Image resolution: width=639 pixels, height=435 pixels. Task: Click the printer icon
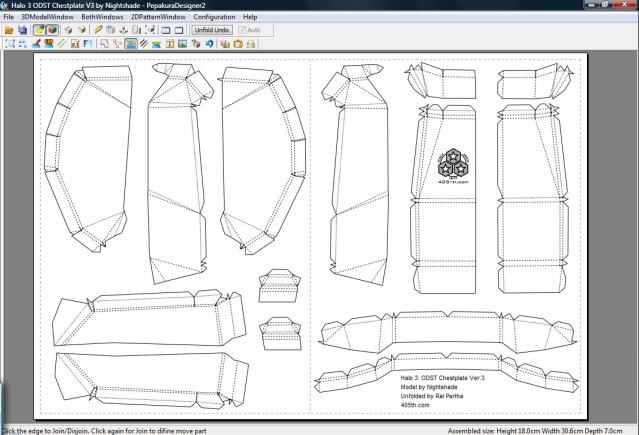click(x=251, y=44)
